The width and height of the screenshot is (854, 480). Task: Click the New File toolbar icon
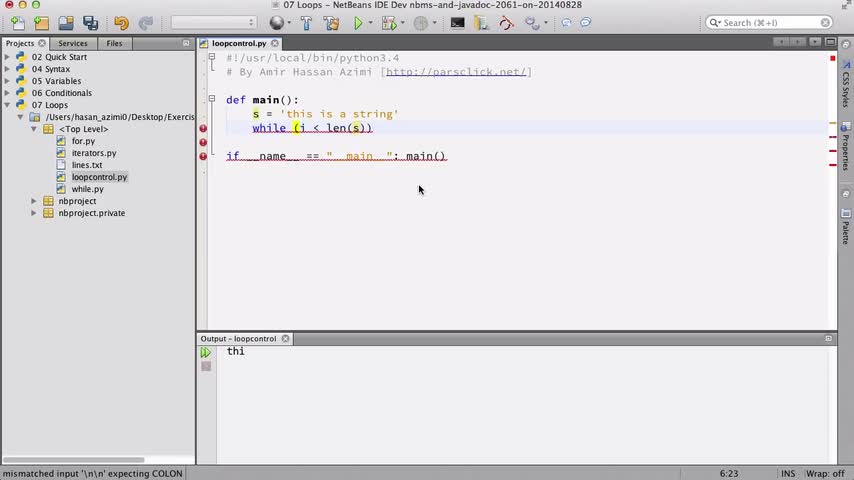click(x=17, y=23)
